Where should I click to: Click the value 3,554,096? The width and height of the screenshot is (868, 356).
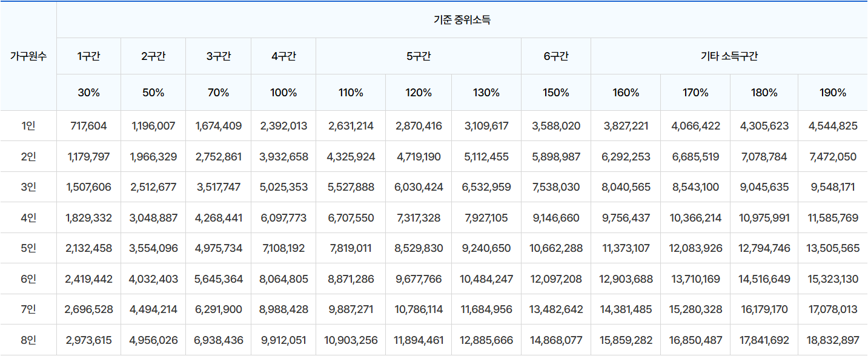coord(153,248)
